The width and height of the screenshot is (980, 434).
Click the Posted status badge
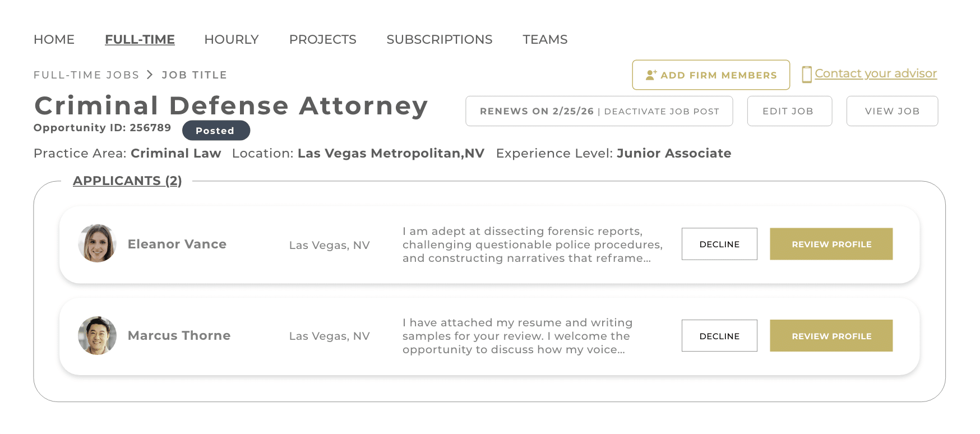[215, 131]
